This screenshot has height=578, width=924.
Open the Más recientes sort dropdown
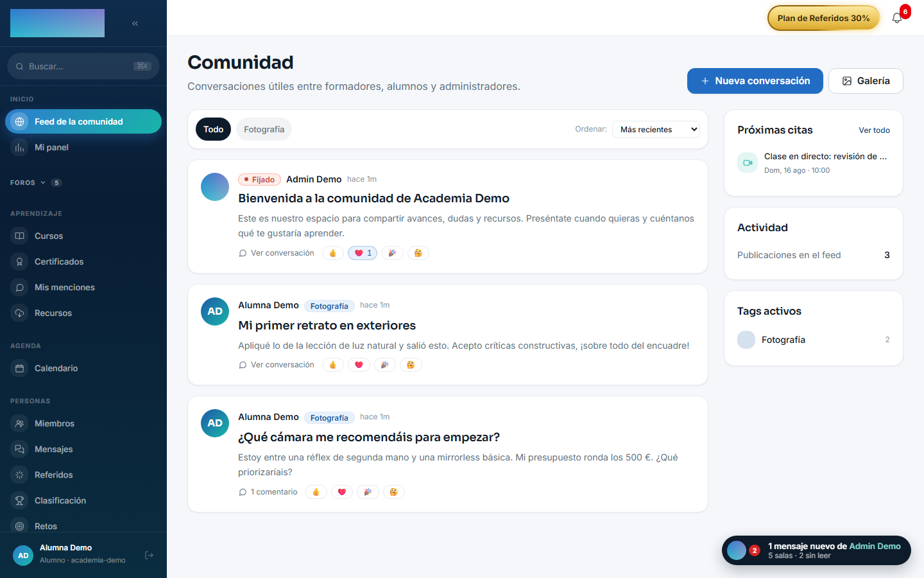click(656, 129)
